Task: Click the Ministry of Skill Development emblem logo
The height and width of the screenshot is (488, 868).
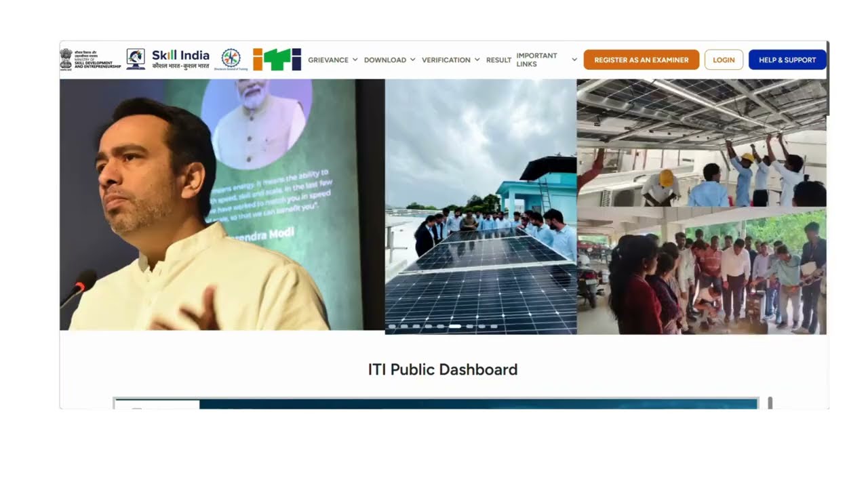Action: (90, 60)
